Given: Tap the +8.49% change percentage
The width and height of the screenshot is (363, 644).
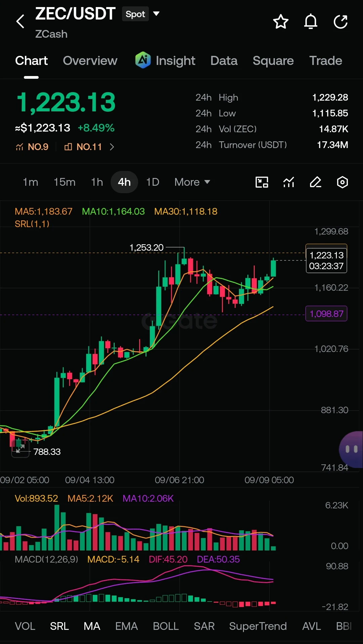Looking at the screenshot, I should [96, 128].
